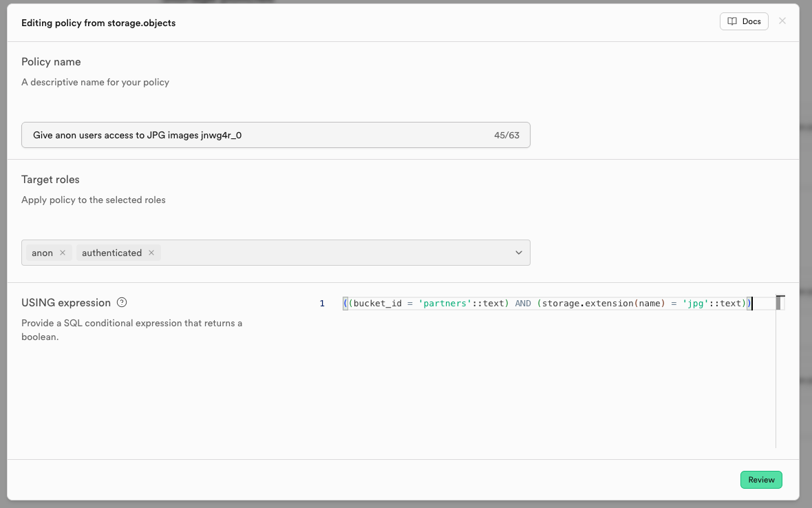Image resolution: width=812 pixels, height=508 pixels.
Task: Select the anon role chip label
Action: (42, 253)
